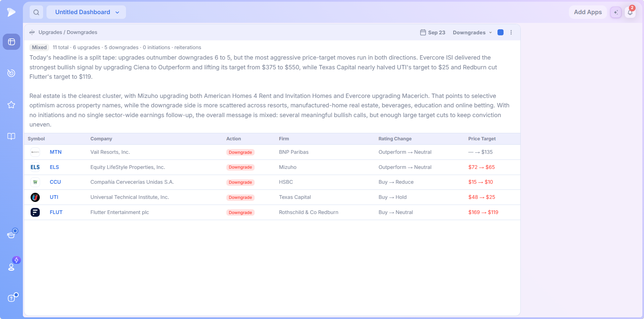This screenshot has height=319, width=644.
Task: Open user profile icon with lightning badge
Action: click(x=11, y=267)
